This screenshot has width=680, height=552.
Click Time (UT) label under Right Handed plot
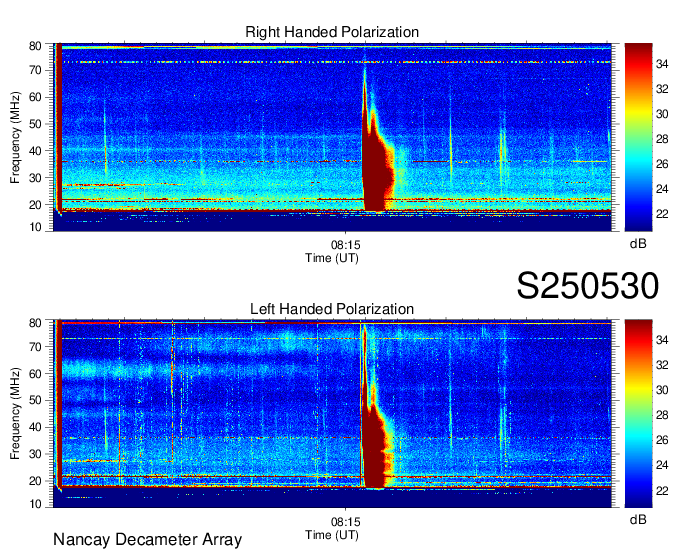pos(332,258)
